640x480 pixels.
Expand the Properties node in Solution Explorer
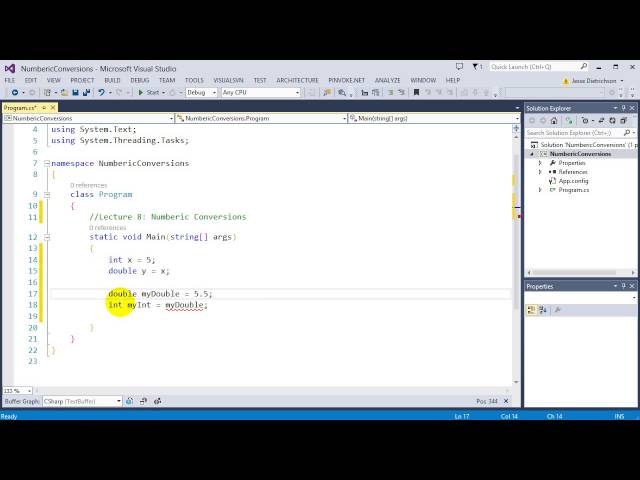[540, 163]
